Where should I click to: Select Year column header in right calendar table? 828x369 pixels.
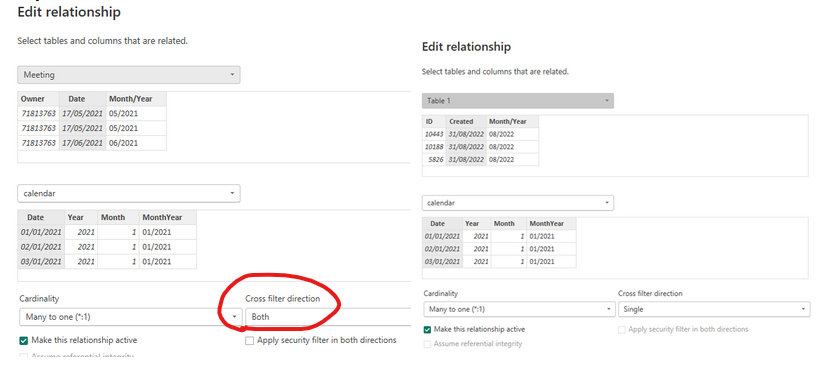(x=477, y=223)
